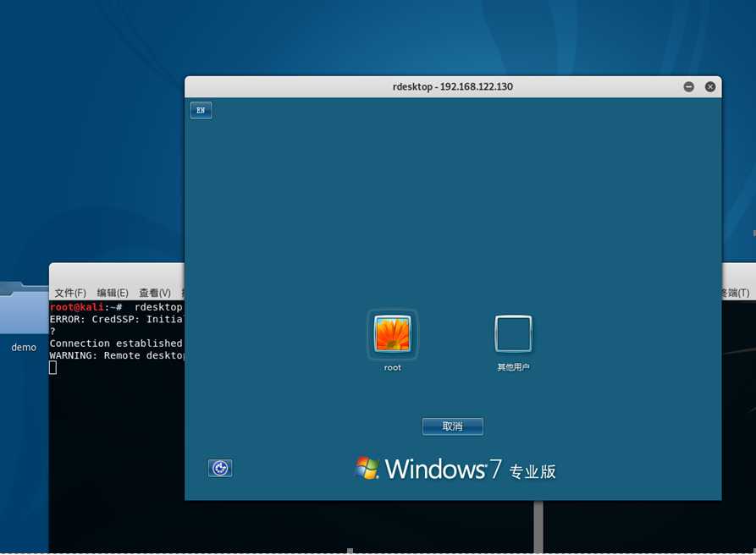Click the 'Connection established' line in terminal
This screenshot has width=756, height=555.
[x=116, y=343]
